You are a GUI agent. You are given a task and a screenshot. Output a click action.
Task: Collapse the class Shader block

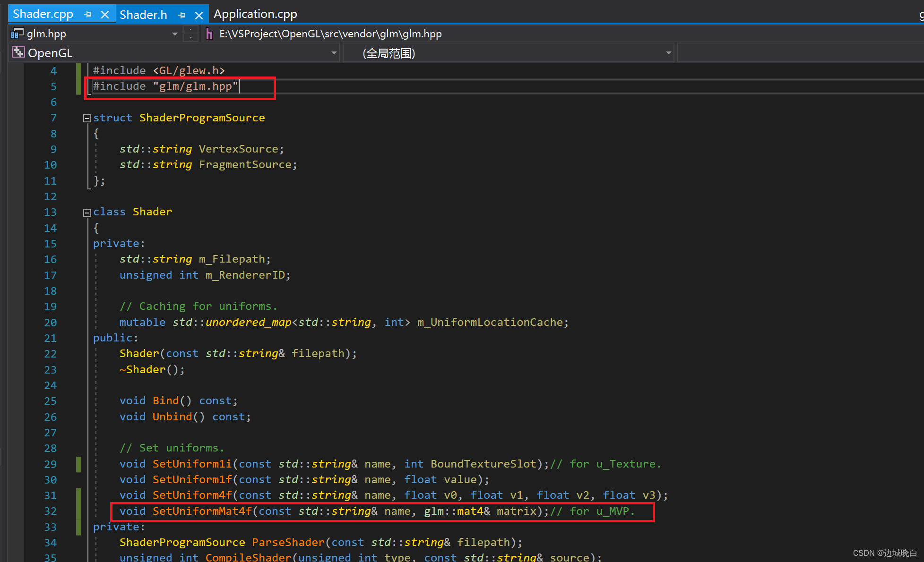(87, 213)
